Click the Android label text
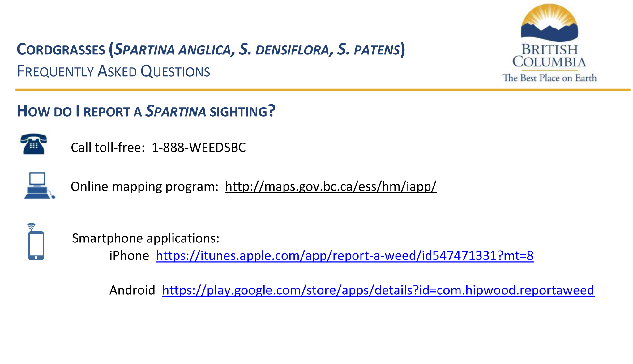Image resolution: width=633 pixels, height=364 pixels. (132, 290)
